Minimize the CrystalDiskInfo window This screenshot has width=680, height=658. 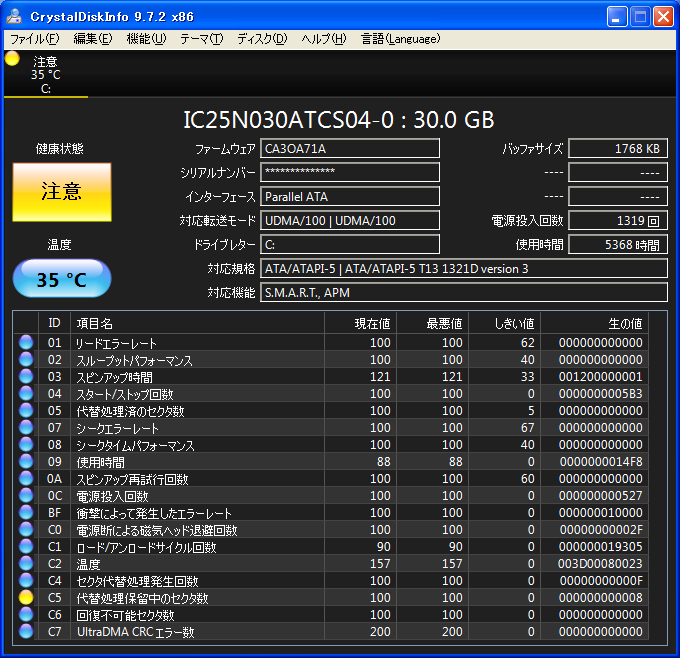[617, 17]
